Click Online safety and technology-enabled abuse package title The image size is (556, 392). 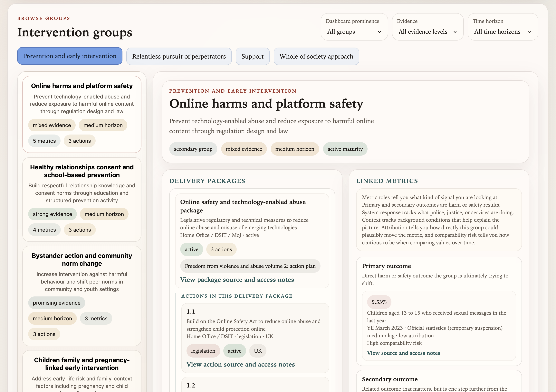pyautogui.click(x=243, y=206)
